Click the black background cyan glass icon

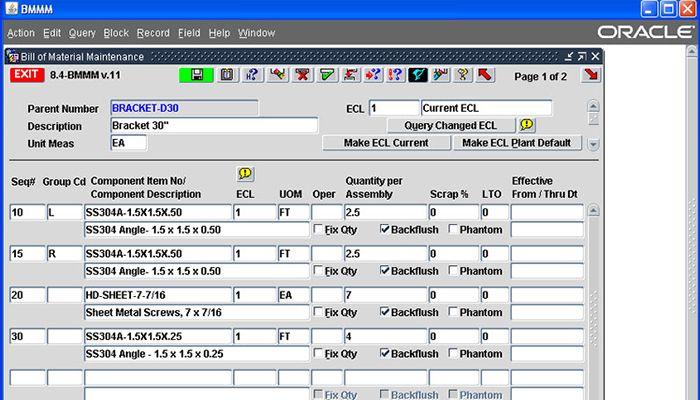point(418,75)
